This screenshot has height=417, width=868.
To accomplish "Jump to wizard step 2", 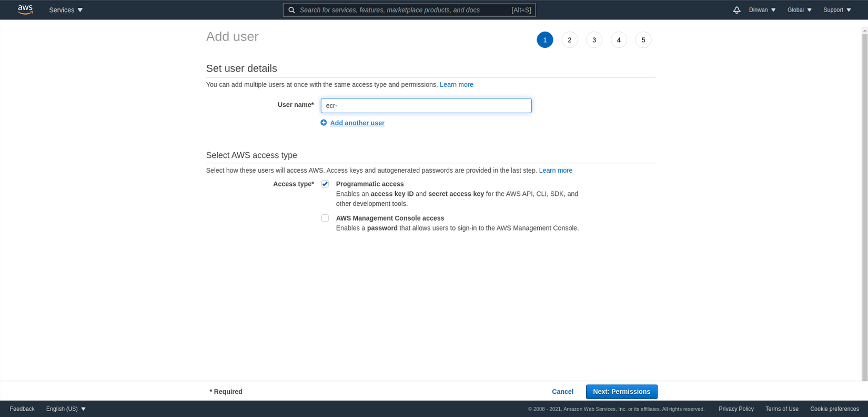I will pyautogui.click(x=570, y=40).
